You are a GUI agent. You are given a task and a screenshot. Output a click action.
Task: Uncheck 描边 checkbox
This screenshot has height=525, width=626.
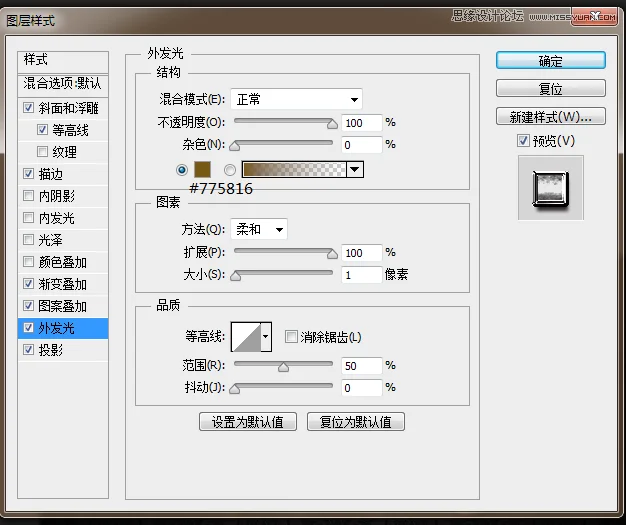[28, 174]
